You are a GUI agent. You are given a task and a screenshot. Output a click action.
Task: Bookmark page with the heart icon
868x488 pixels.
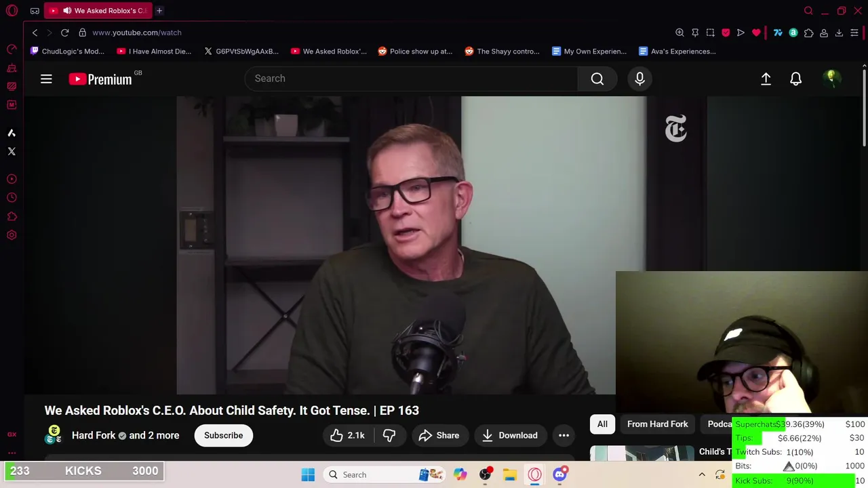tap(756, 33)
